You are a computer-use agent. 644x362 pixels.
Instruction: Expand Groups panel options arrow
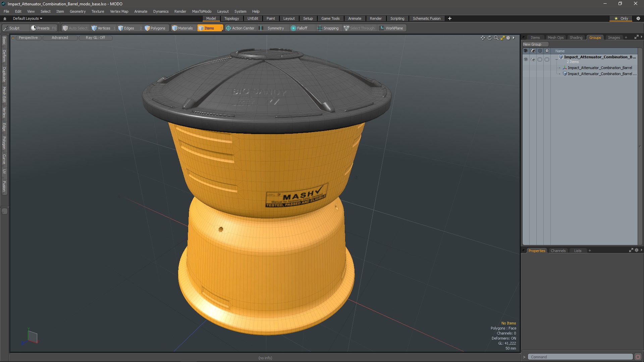point(641,37)
